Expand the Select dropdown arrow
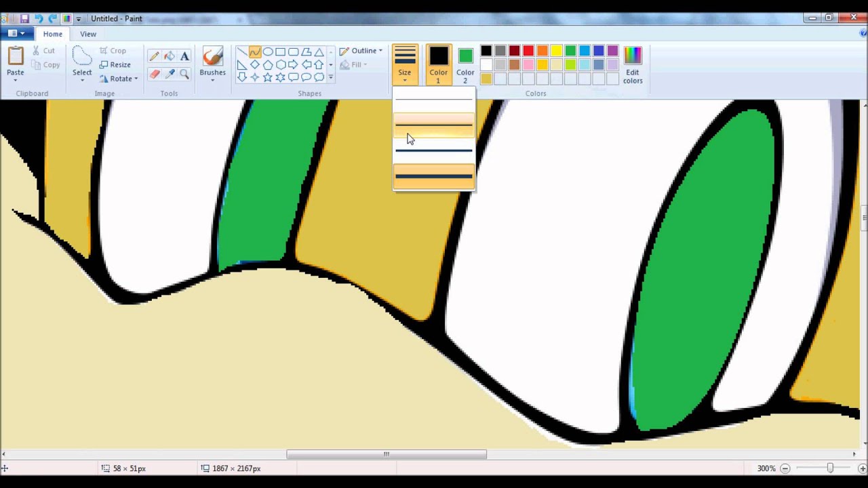Viewport: 868px width, 488px height. pos(82,81)
